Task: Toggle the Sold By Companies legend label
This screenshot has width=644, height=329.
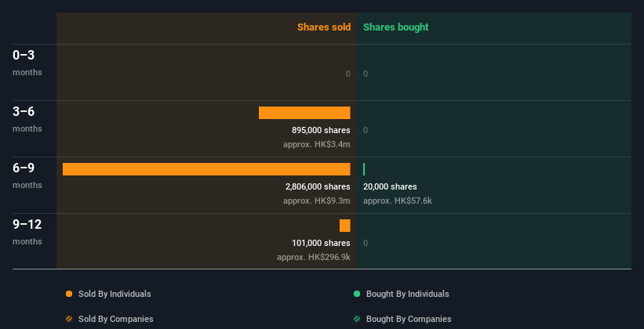Action: (116, 319)
